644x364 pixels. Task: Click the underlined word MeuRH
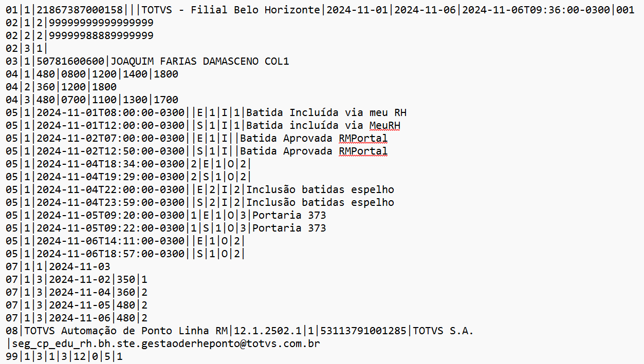point(384,126)
